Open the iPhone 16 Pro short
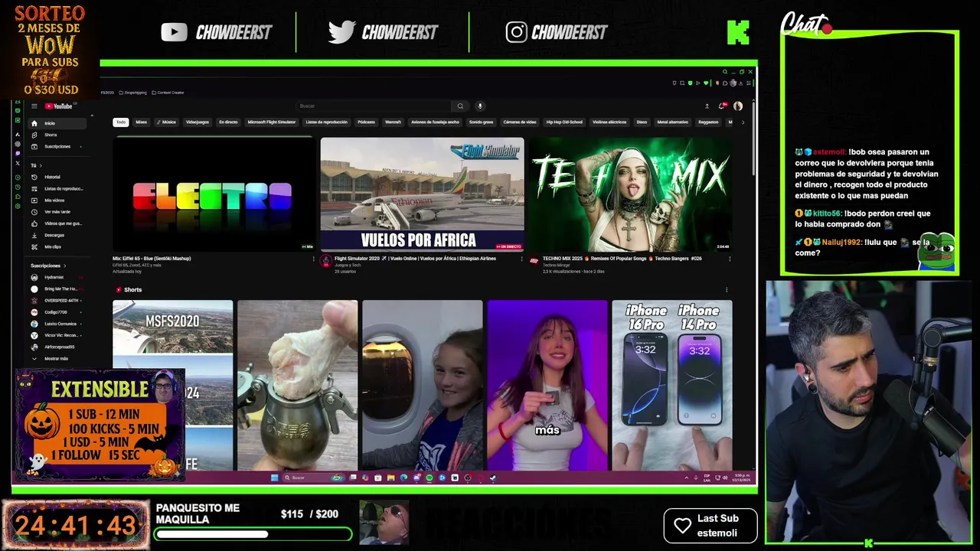The height and width of the screenshot is (551, 980). click(x=672, y=385)
